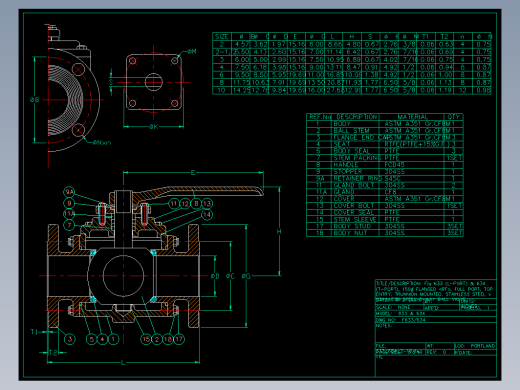Click the 'CF8' material of the gland
The image size is (520, 390).
[x=390, y=192]
